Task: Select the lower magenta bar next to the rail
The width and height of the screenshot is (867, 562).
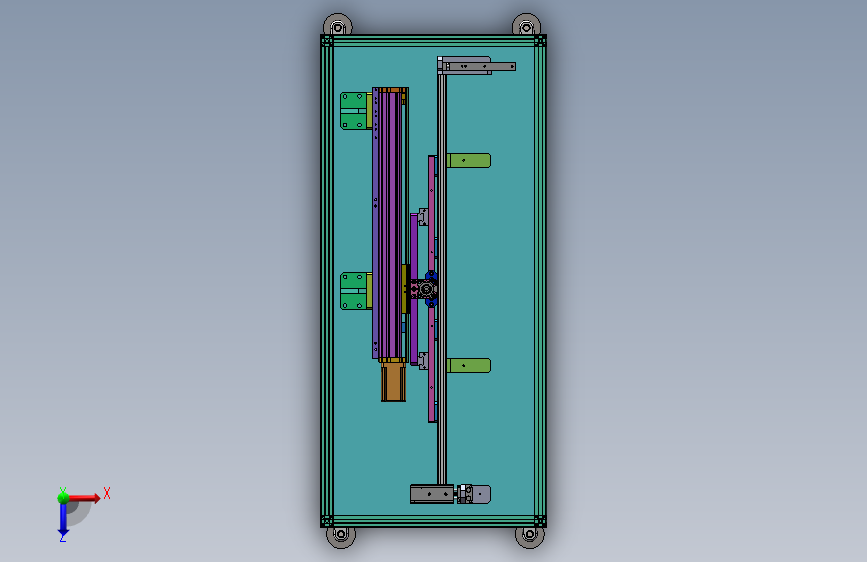Action: (432, 364)
